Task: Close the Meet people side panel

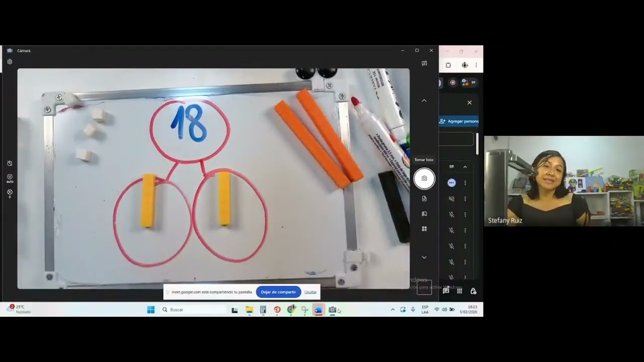Action: point(469,103)
